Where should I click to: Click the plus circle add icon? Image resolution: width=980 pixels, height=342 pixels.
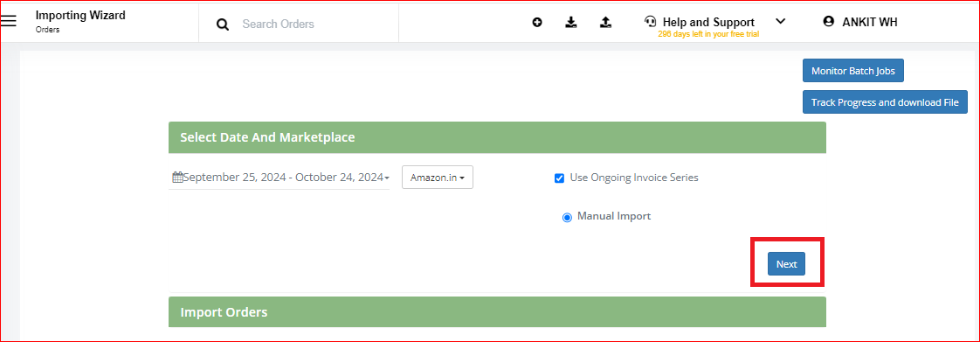[x=537, y=23]
